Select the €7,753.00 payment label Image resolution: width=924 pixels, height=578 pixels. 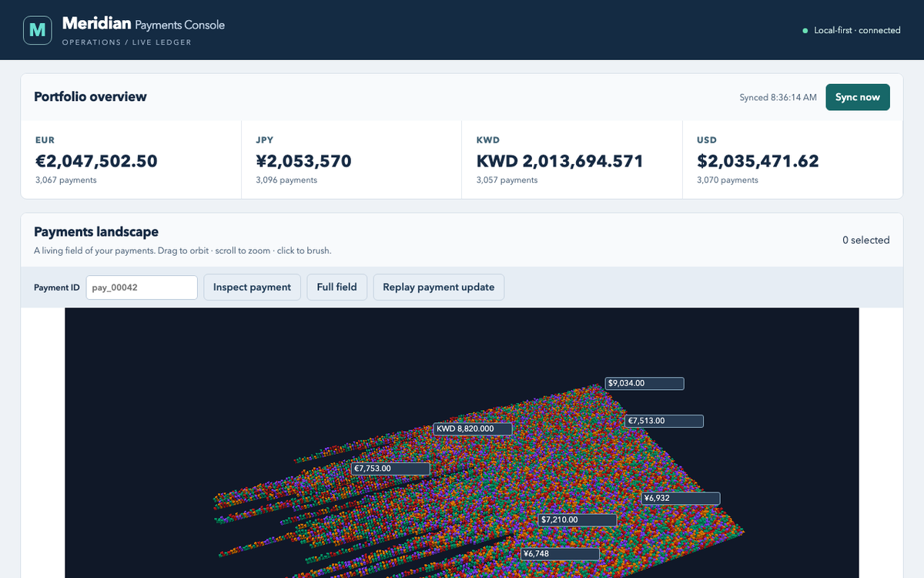(x=390, y=468)
